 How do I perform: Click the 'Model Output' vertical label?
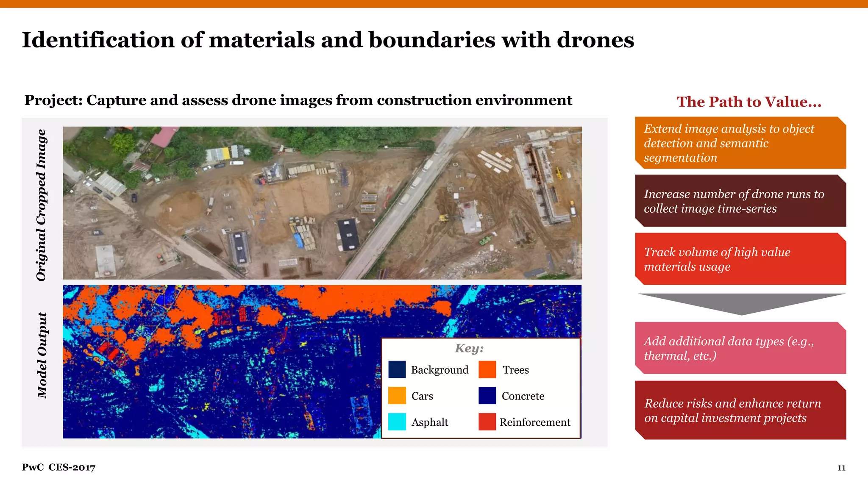42,355
